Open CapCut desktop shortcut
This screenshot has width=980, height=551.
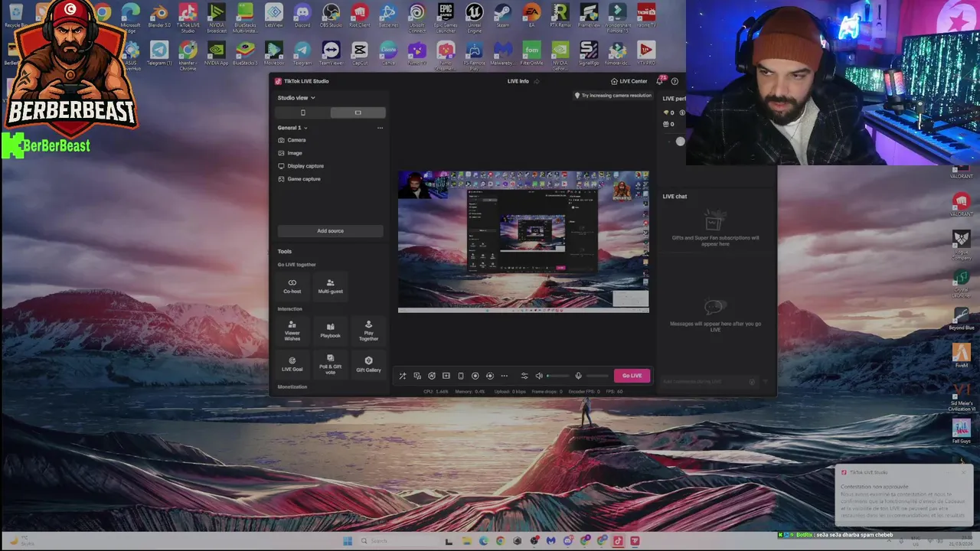tap(359, 54)
